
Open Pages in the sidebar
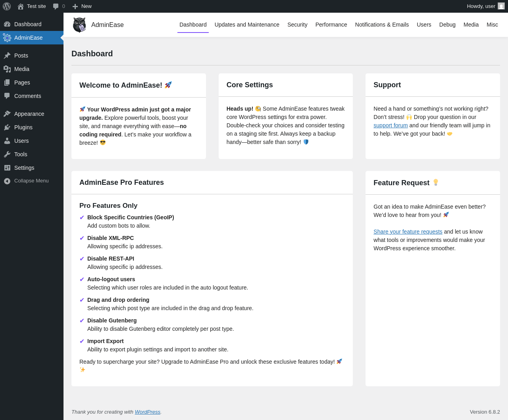click(x=32, y=82)
